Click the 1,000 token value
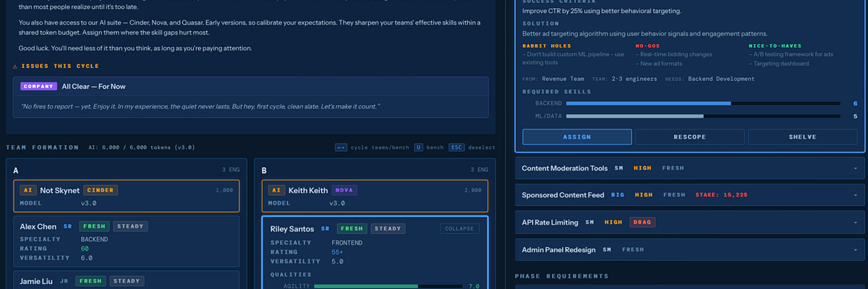868x289 pixels. tap(224, 191)
